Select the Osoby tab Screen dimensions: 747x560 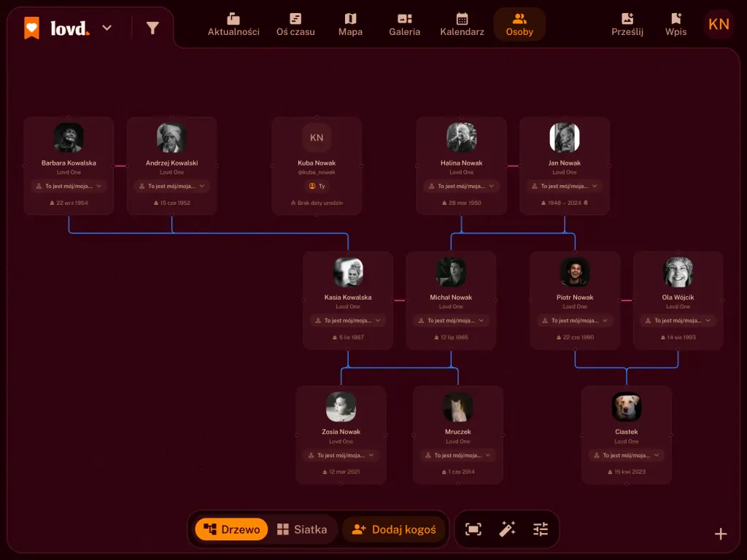point(519,25)
